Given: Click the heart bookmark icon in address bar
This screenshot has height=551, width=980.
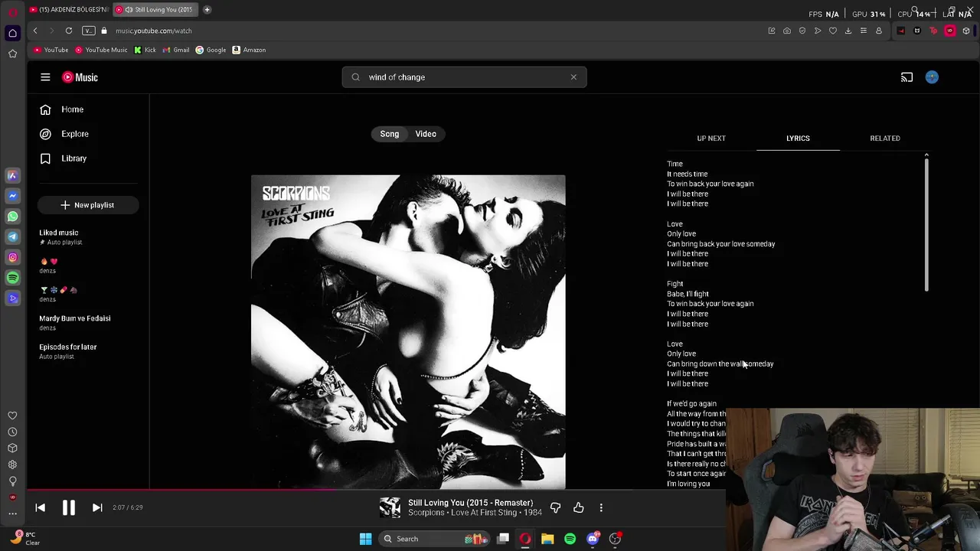Looking at the screenshot, I should coord(833,31).
